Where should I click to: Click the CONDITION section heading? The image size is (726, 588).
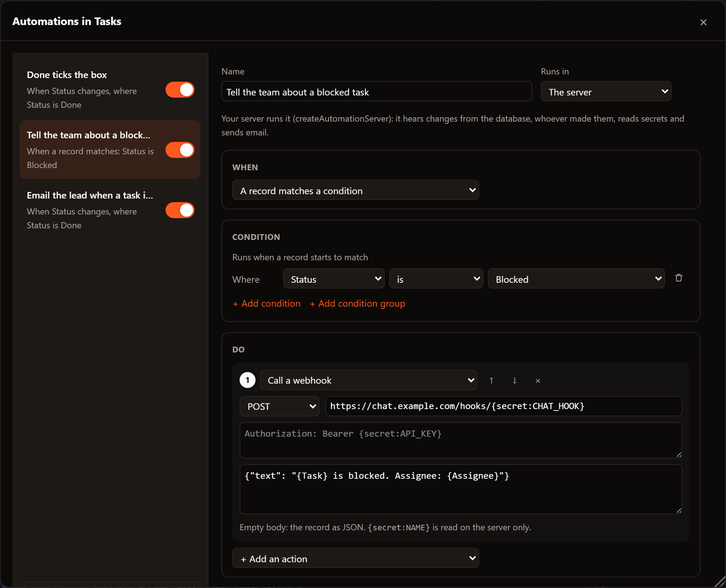pos(256,237)
